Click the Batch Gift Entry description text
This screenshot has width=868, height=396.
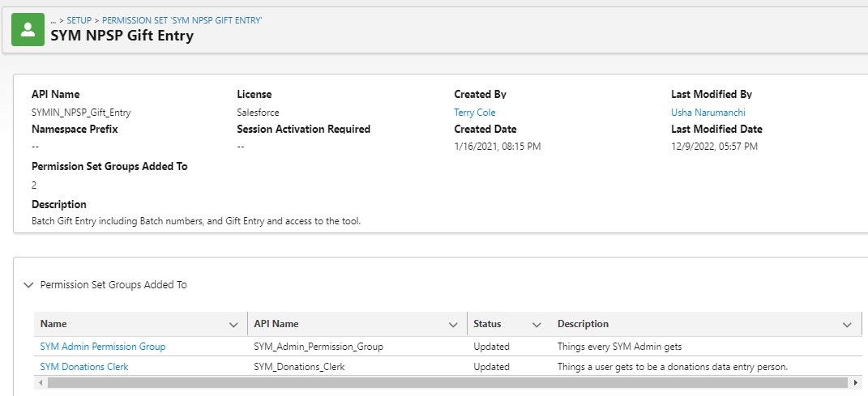(196, 221)
